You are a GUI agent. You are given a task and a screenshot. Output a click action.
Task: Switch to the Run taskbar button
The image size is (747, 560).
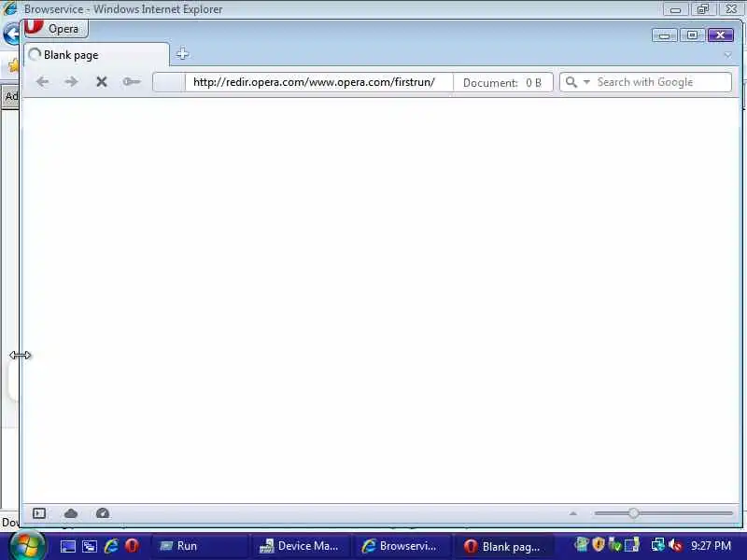pos(199,546)
